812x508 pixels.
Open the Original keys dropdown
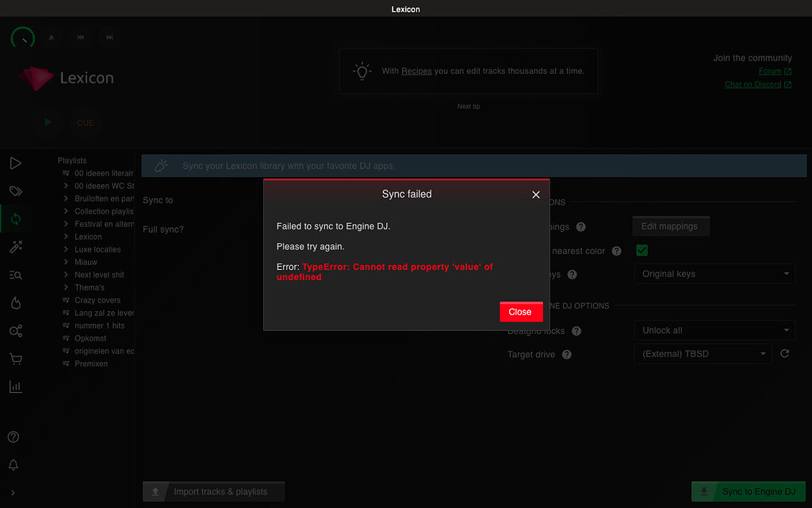click(x=714, y=273)
